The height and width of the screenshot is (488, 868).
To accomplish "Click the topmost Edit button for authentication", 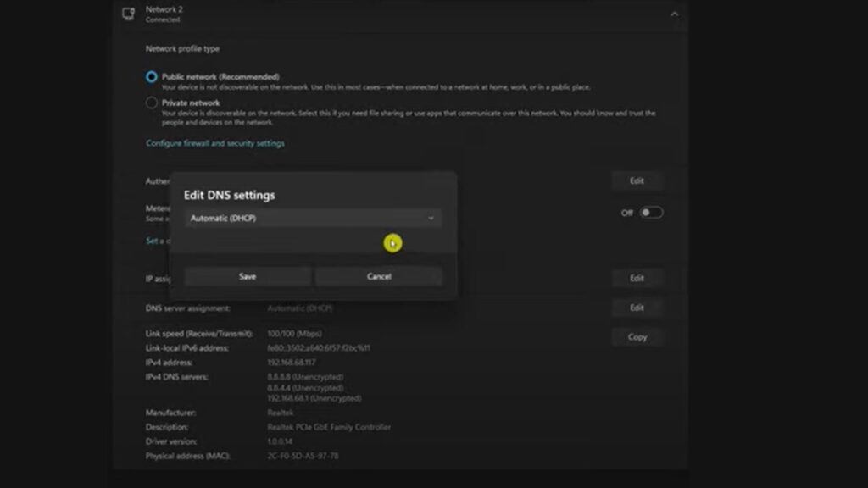I will click(x=637, y=180).
